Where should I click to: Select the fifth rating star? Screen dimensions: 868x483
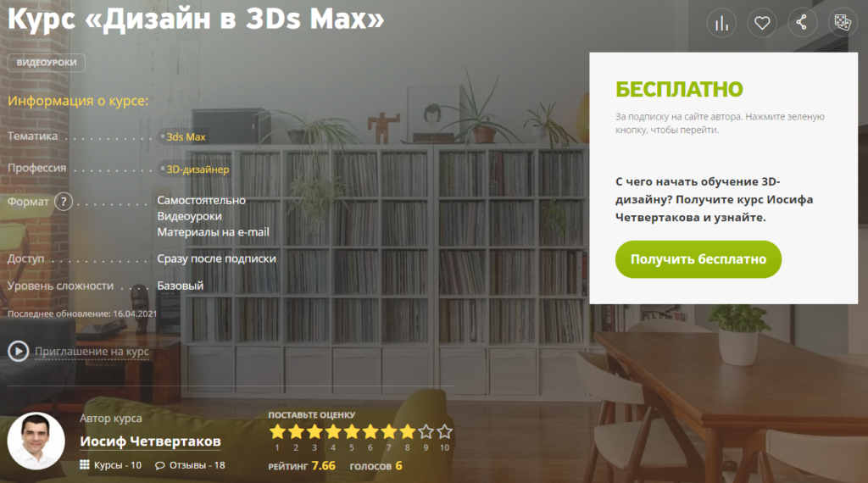(x=352, y=431)
